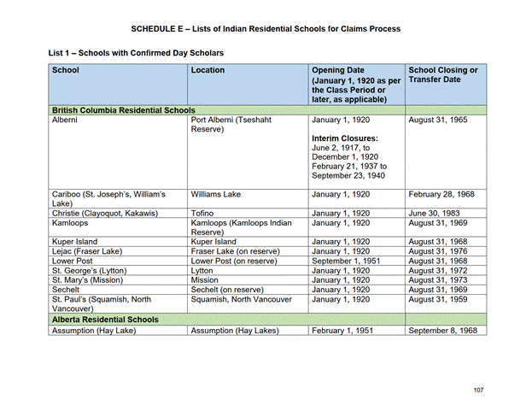Click the Schedule E document title

point(266,29)
